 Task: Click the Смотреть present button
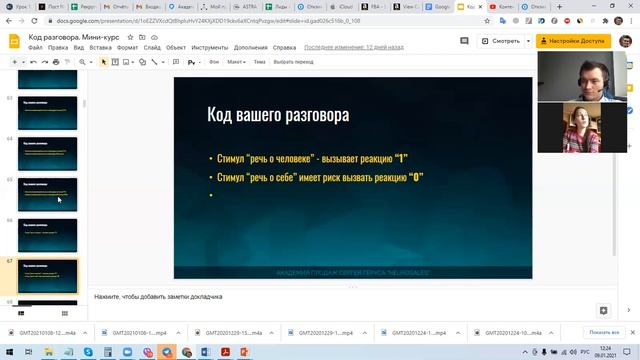coord(501,41)
